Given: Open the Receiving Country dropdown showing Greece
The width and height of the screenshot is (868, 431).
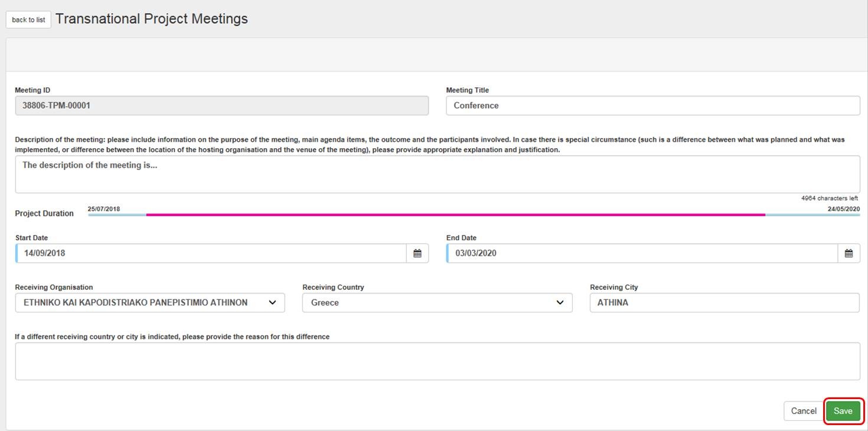Looking at the screenshot, I should tap(437, 302).
